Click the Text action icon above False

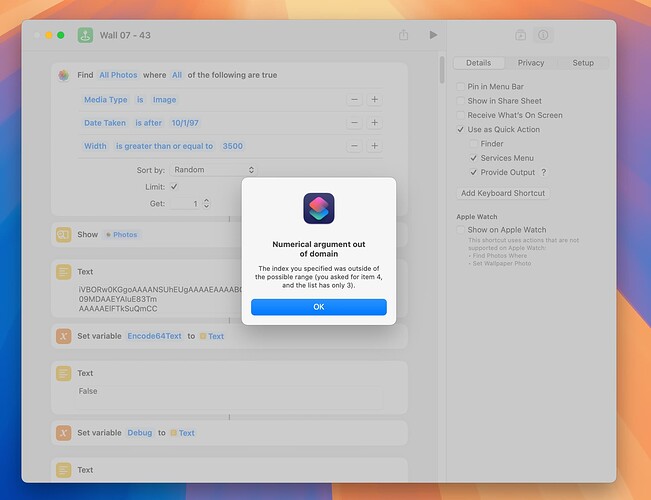tap(64, 373)
